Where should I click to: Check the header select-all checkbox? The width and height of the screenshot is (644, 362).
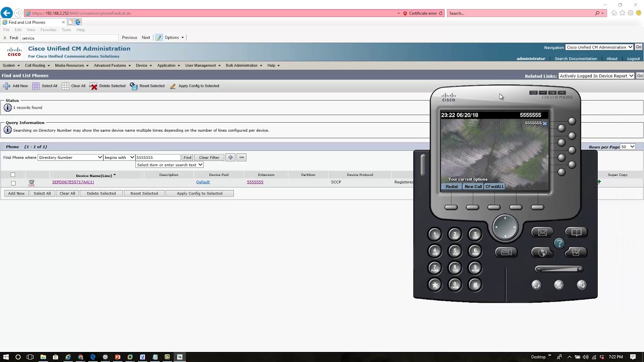coord(13,175)
